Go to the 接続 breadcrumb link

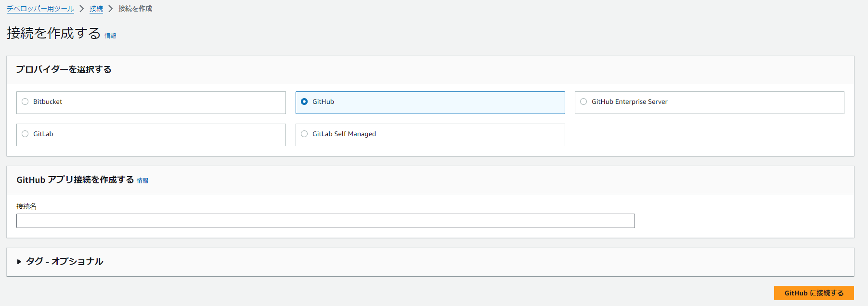click(96, 9)
